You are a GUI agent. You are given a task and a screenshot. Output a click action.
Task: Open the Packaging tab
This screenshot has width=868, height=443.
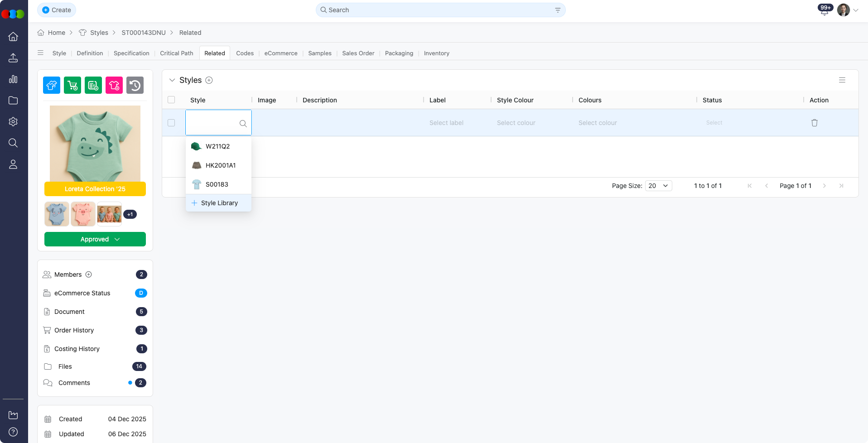coord(398,53)
